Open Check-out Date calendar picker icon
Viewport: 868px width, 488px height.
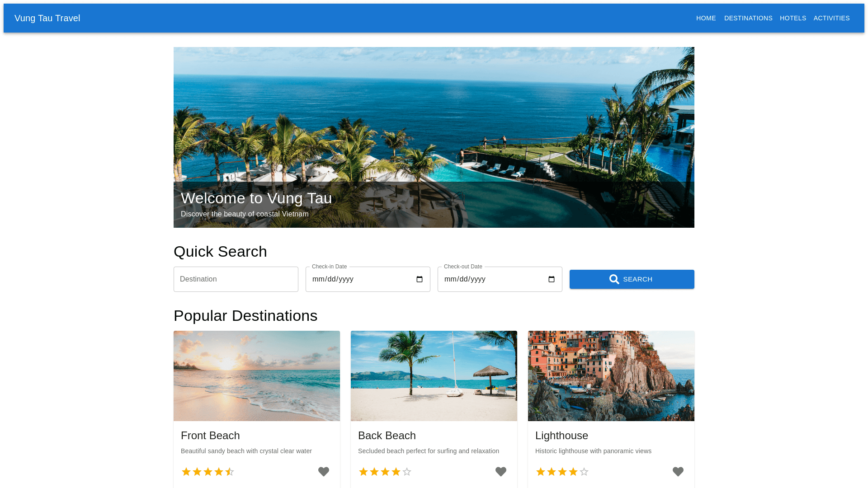(x=552, y=279)
